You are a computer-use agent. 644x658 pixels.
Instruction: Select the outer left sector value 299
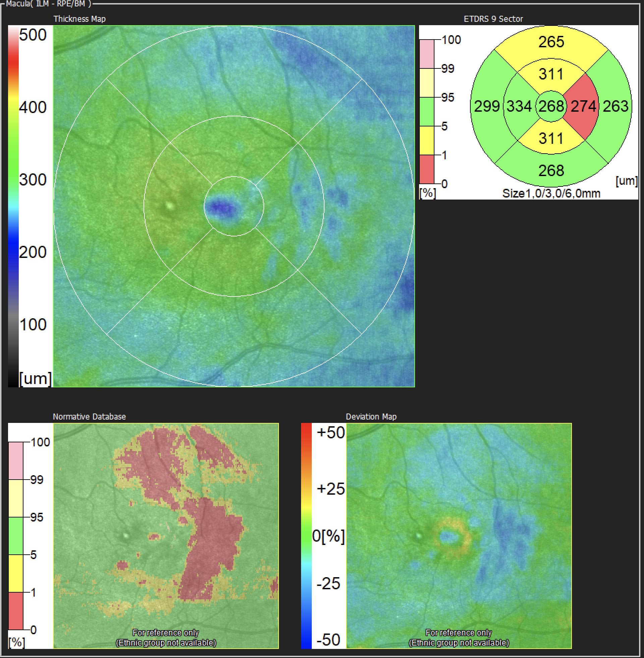coord(487,106)
